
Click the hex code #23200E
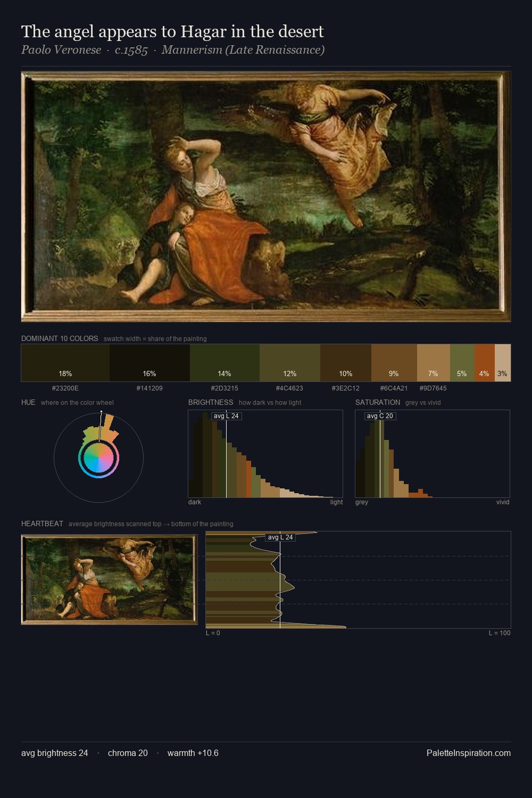tap(65, 388)
